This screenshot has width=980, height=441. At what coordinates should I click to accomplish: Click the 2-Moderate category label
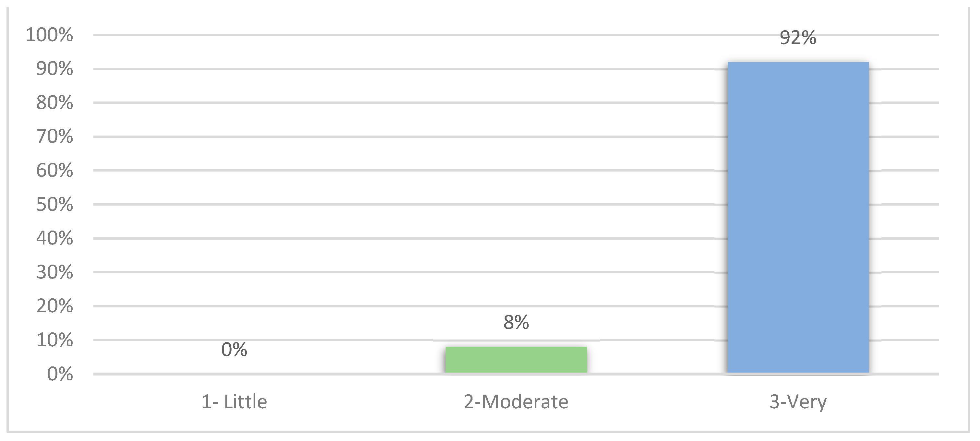pyautogui.click(x=516, y=402)
